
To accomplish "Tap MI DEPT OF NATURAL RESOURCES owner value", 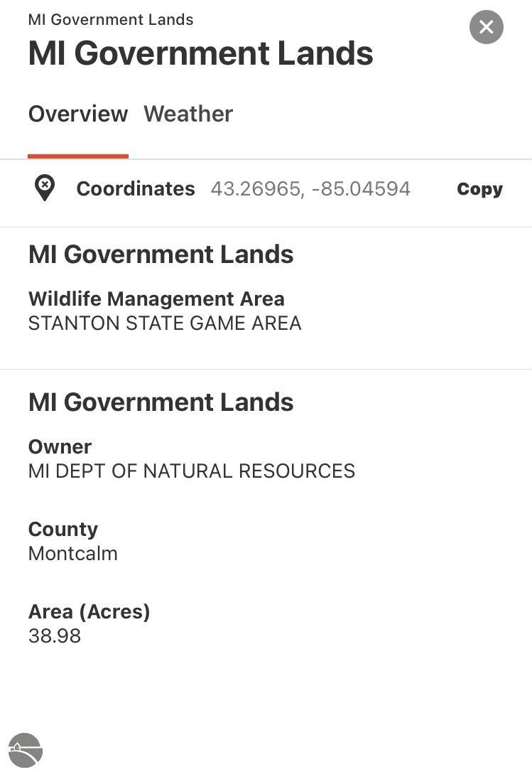I will tap(192, 471).
